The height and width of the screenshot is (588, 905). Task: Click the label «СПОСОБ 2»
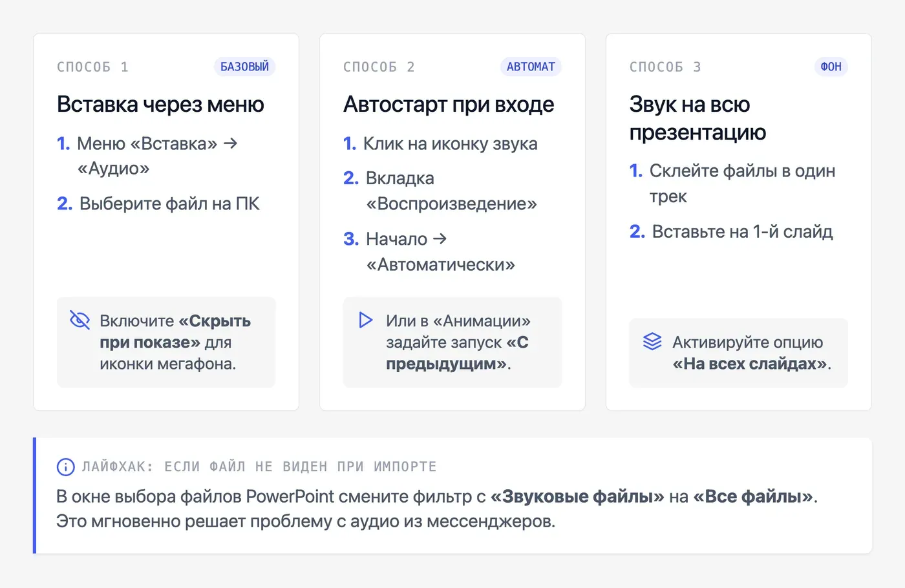coord(379,67)
